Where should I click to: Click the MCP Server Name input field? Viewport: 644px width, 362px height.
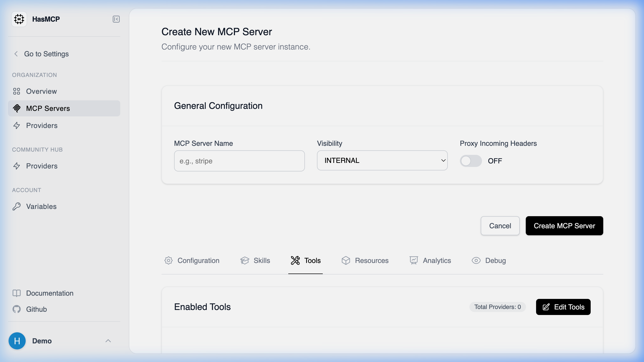[x=239, y=161]
